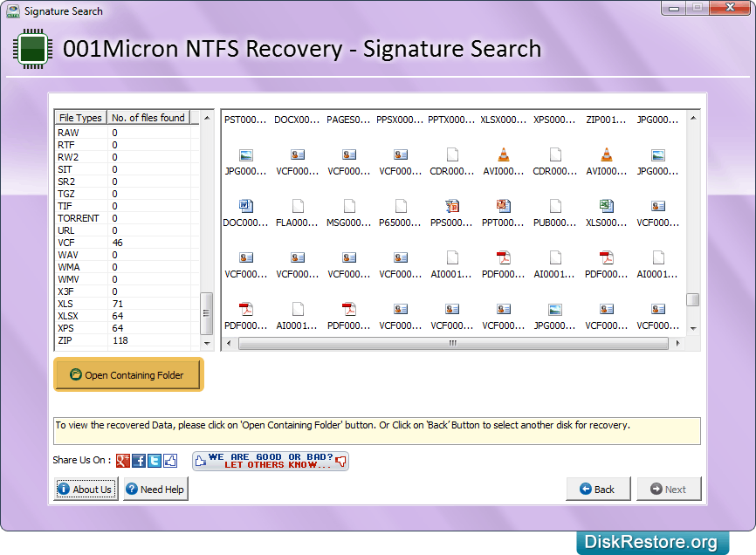This screenshot has height=555, width=756.
Task: Sort by the File Types column header
Action: [80, 118]
